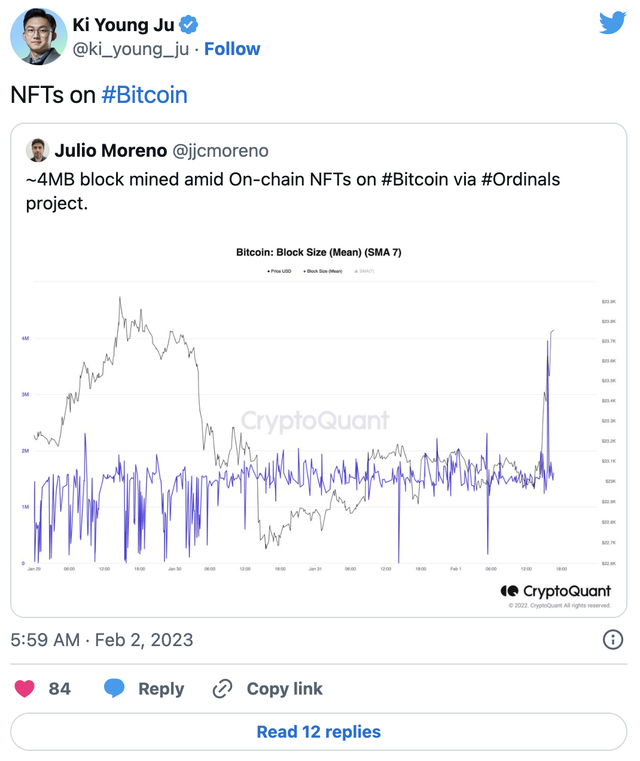
Task: Click the Copy link text label
Action: [x=285, y=688]
